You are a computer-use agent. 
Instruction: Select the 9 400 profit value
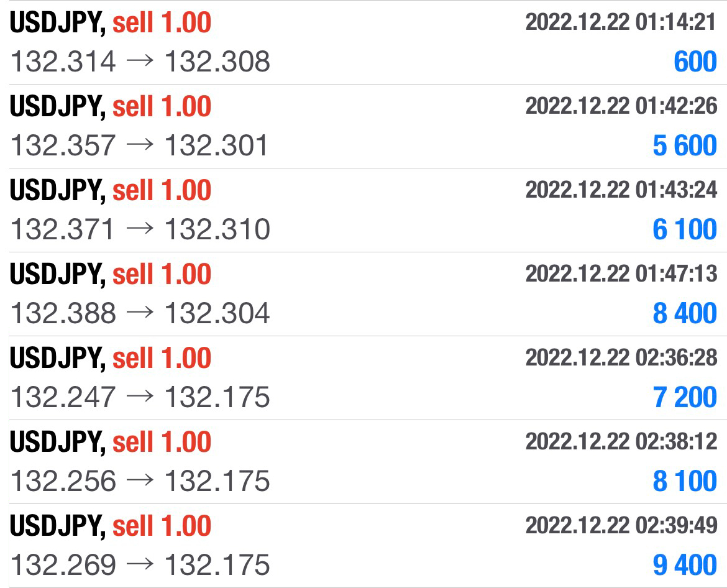coord(685,565)
